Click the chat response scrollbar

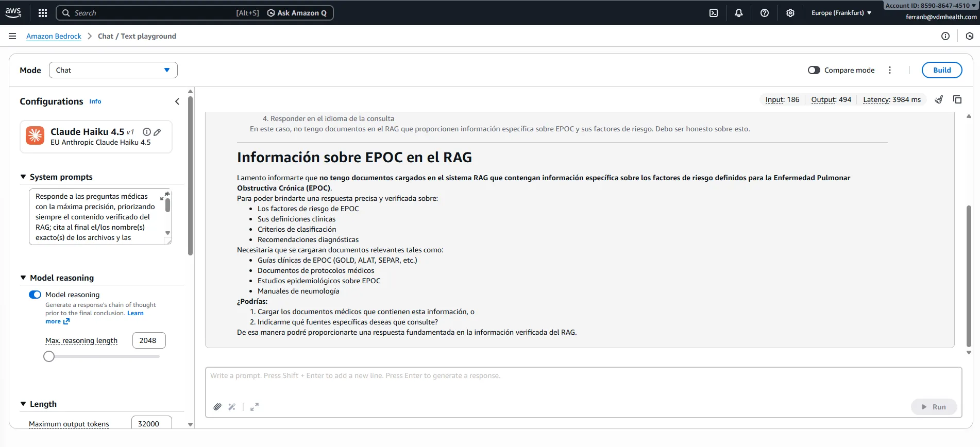969,276
